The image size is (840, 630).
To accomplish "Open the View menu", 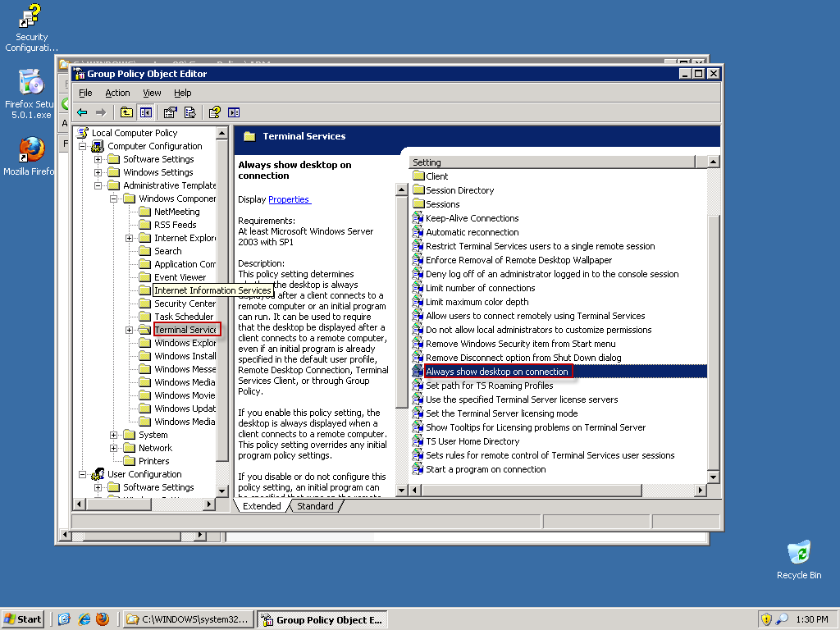I will click(152, 93).
